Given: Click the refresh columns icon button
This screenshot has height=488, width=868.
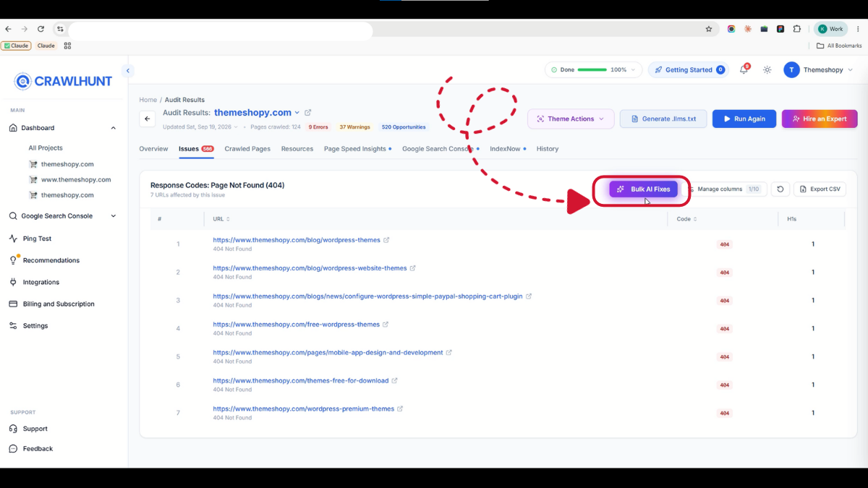Looking at the screenshot, I should [780, 189].
